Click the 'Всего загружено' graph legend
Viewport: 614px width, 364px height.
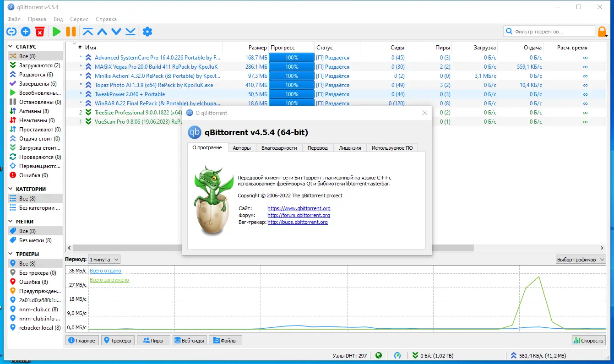tap(109, 279)
